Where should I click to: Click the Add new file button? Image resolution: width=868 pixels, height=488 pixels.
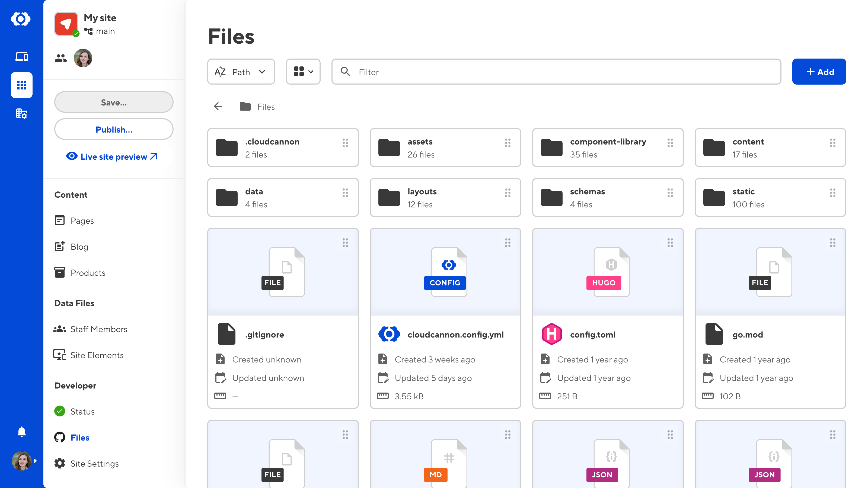click(819, 72)
